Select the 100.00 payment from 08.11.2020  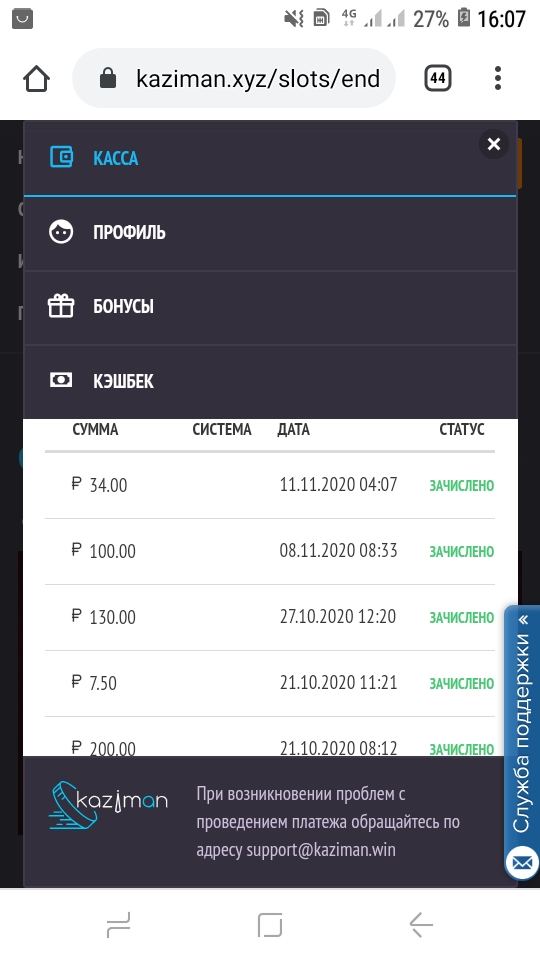point(269,551)
